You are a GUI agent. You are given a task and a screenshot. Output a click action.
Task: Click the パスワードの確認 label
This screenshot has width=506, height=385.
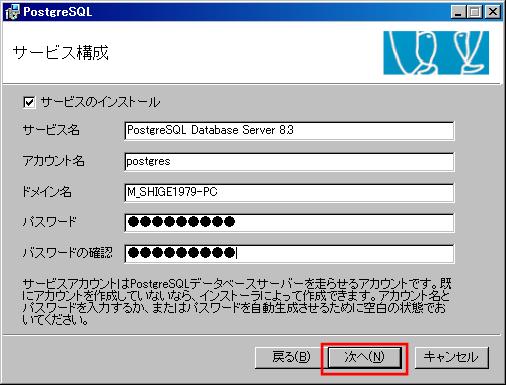[x=68, y=253]
